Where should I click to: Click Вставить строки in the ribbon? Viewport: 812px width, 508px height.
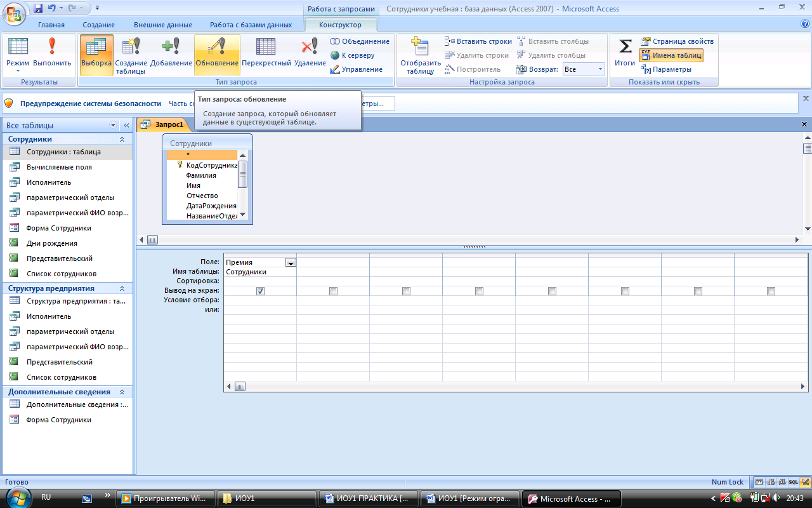point(478,41)
